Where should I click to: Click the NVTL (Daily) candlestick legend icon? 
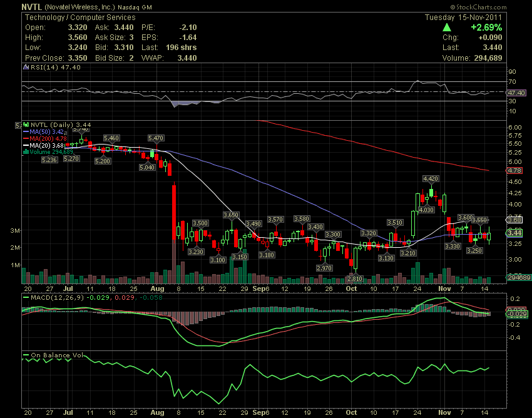pos(26,125)
